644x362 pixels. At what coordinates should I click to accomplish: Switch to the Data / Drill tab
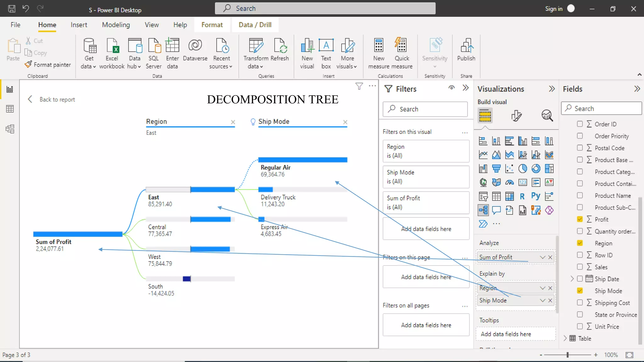(x=255, y=25)
